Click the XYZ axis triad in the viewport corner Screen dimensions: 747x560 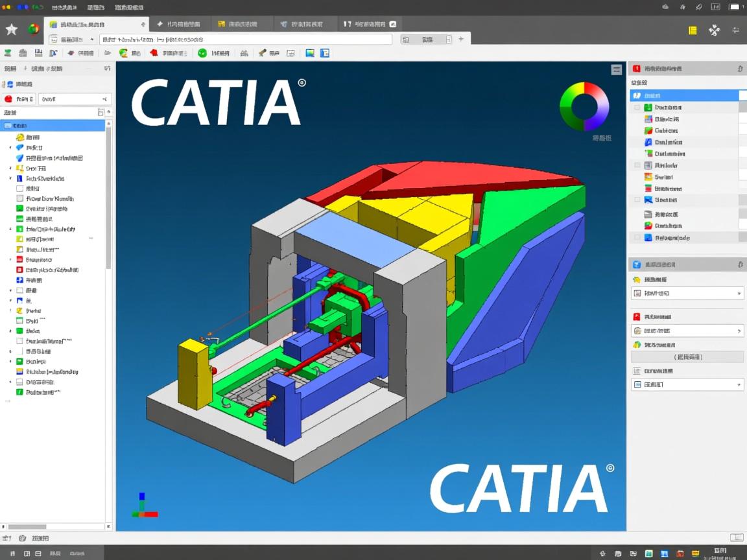pos(144,506)
